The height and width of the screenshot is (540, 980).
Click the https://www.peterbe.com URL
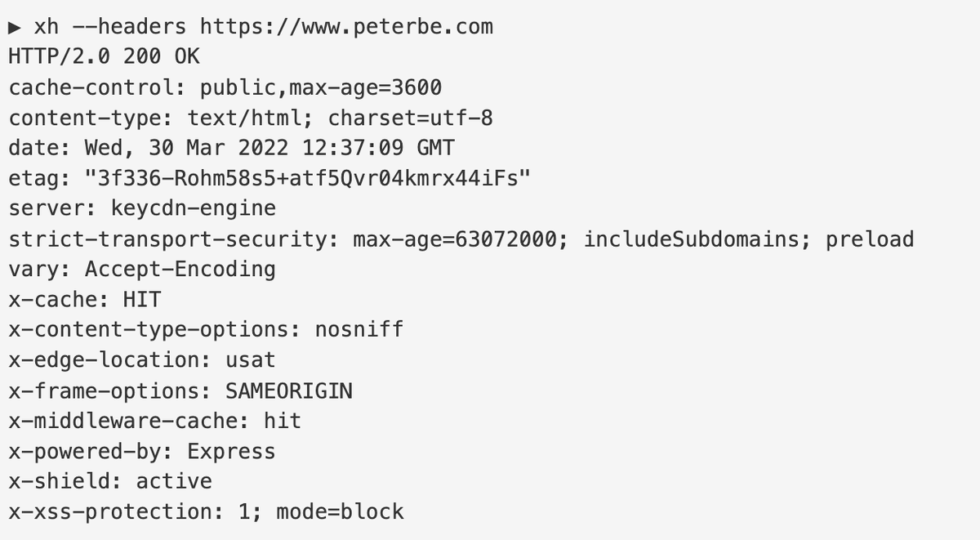(347, 27)
